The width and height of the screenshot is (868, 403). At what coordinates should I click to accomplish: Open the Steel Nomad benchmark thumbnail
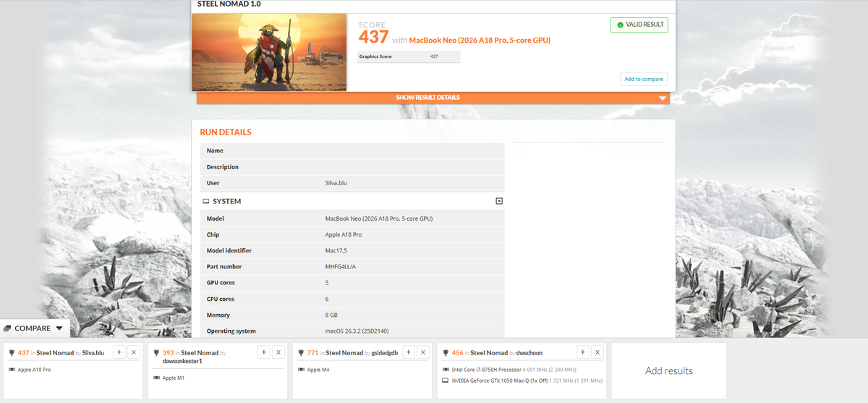tap(269, 53)
